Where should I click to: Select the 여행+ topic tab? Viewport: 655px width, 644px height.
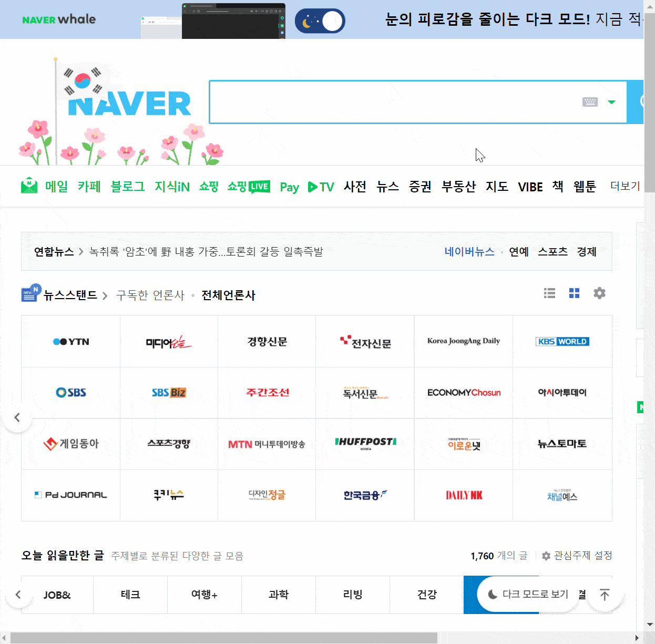coord(204,595)
